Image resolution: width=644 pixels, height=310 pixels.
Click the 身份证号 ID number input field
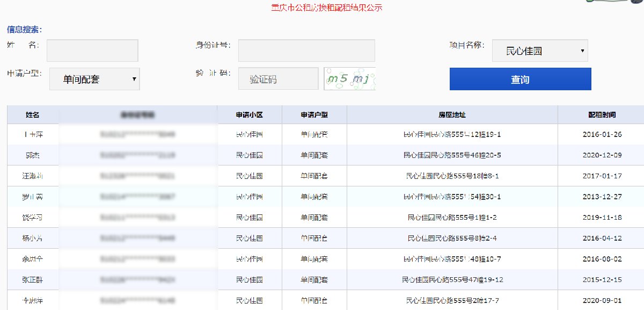[306, 51]
